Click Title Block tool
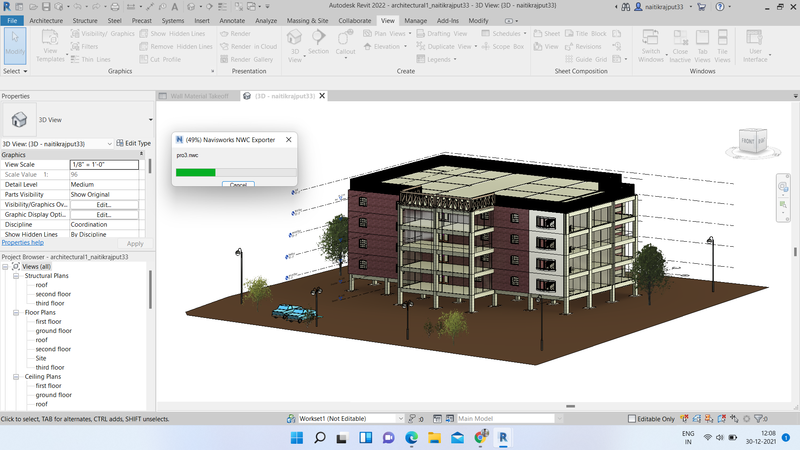 point(586,34)
